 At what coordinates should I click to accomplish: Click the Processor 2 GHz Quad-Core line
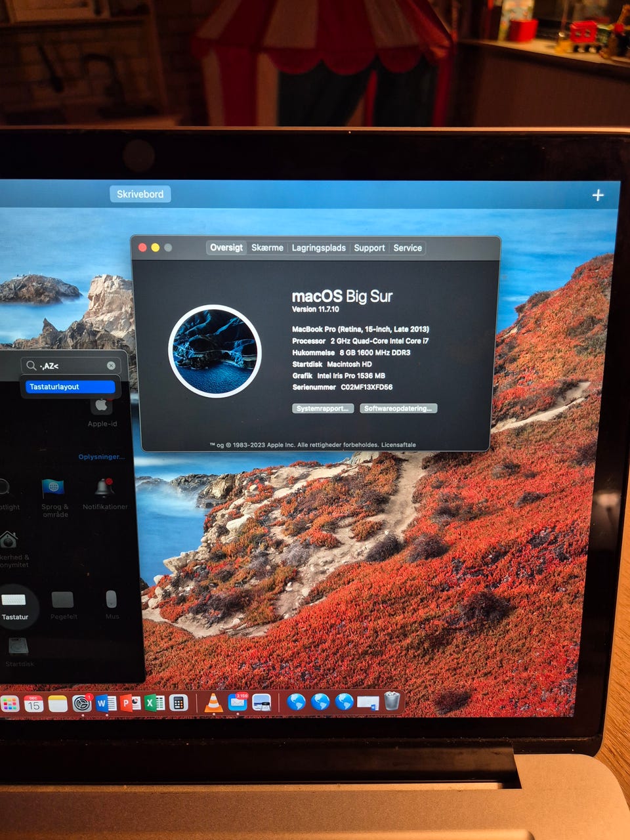click(x=360, y=341)
